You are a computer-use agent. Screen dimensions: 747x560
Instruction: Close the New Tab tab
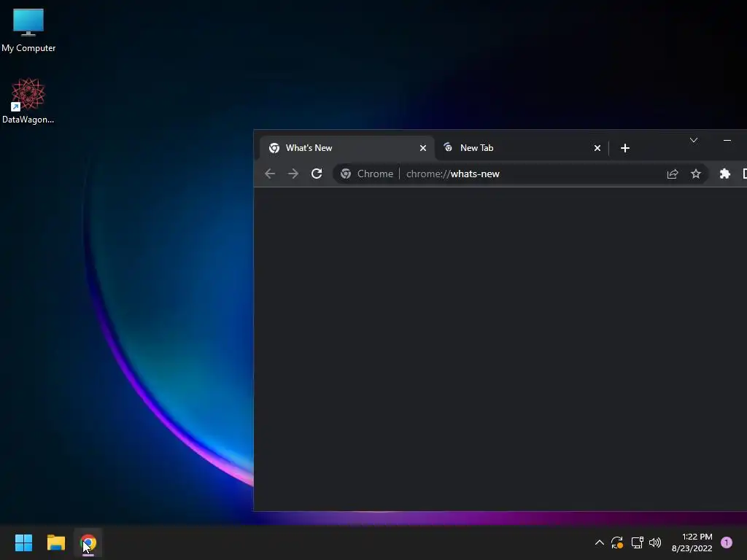tap(597, 148)
